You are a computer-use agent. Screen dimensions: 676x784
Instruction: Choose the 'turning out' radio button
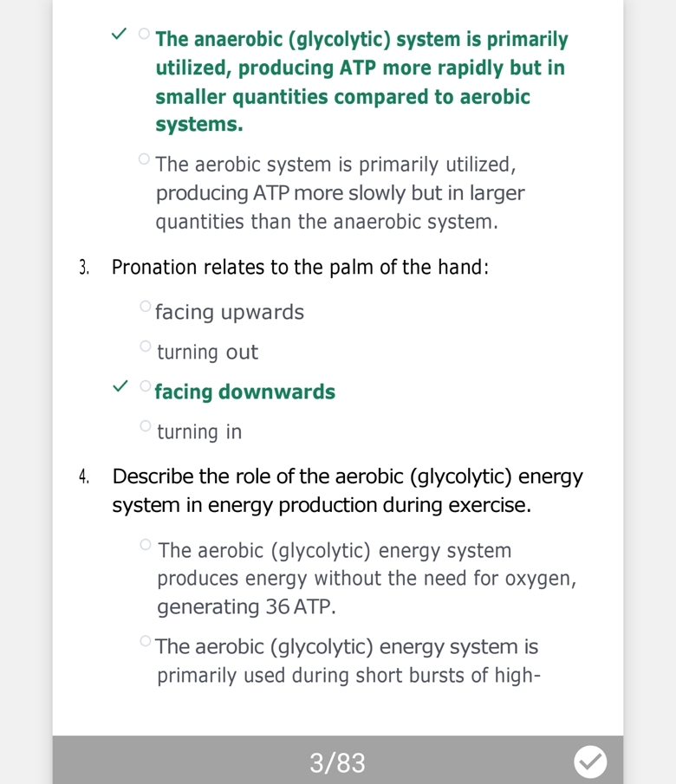tap(145, 346)
